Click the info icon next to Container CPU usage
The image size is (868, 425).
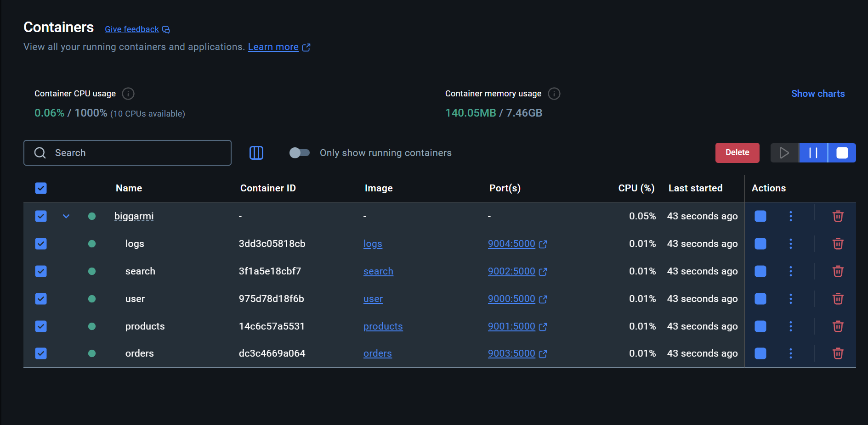click(128, 94)
